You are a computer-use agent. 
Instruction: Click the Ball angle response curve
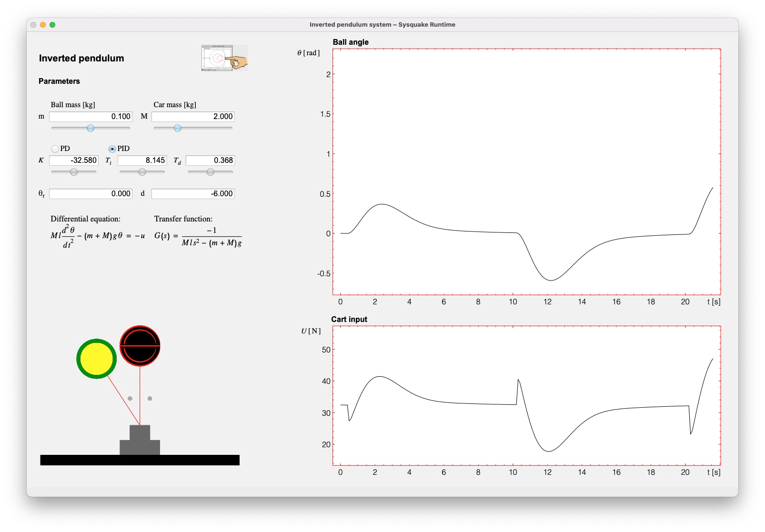point(382,204)
